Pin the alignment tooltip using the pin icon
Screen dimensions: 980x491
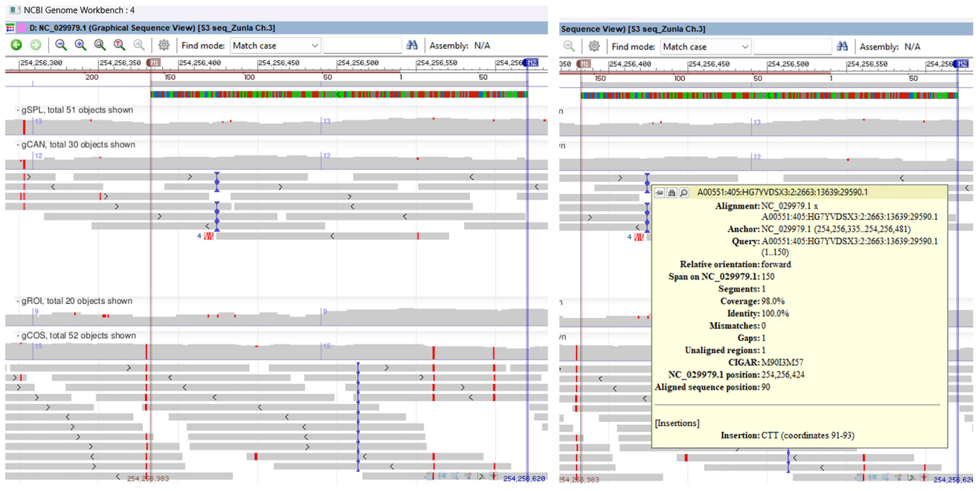[x=659, y=193]
